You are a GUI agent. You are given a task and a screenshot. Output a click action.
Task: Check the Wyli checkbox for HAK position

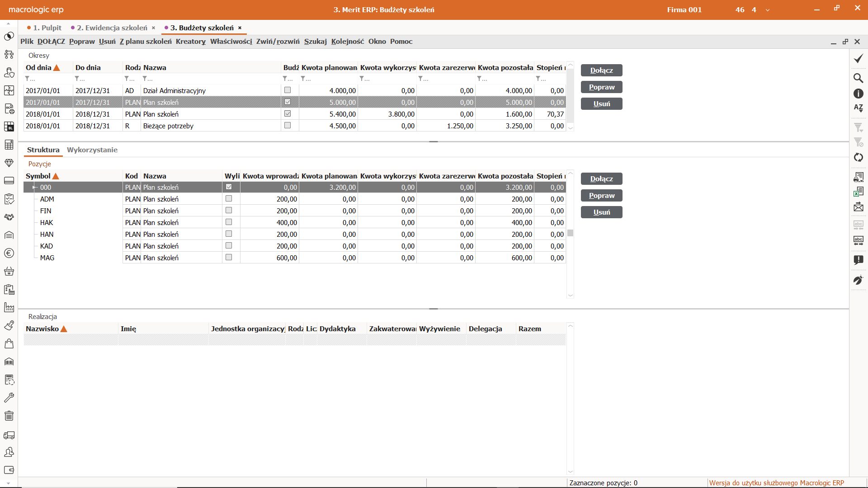[229, 222]
